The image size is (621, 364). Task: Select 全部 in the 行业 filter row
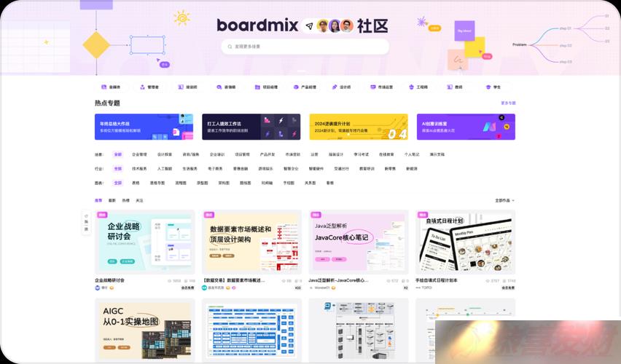tap(117, 169)
